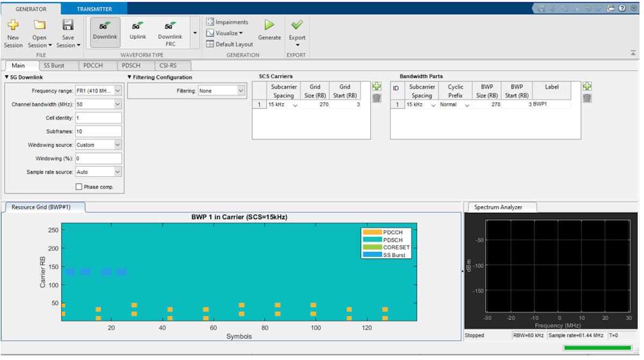The height and width of the screenshot is (360, 644).
Task: Enable the Phase comp. checkbox
Action: pos(78,186)
